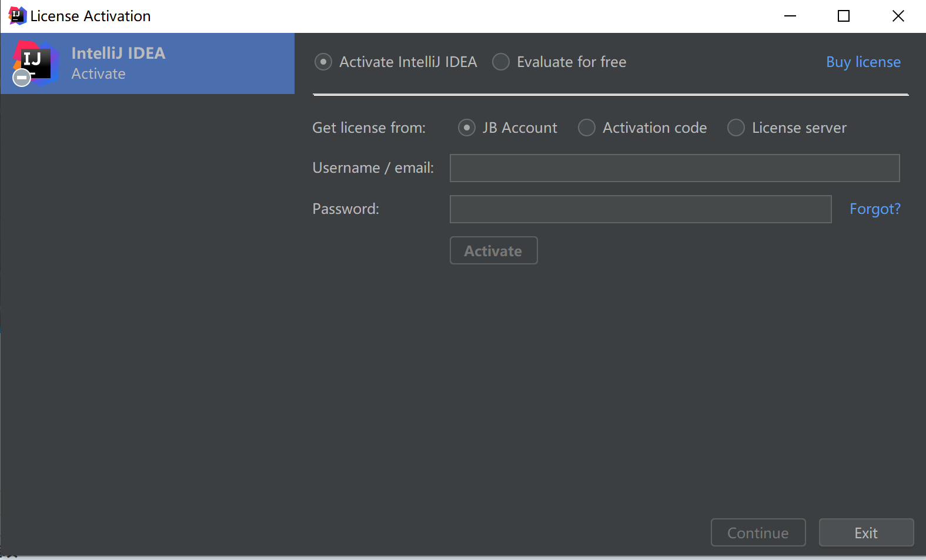Pick the License server radio button
The image size is (926, 560).
coord(736,128)
